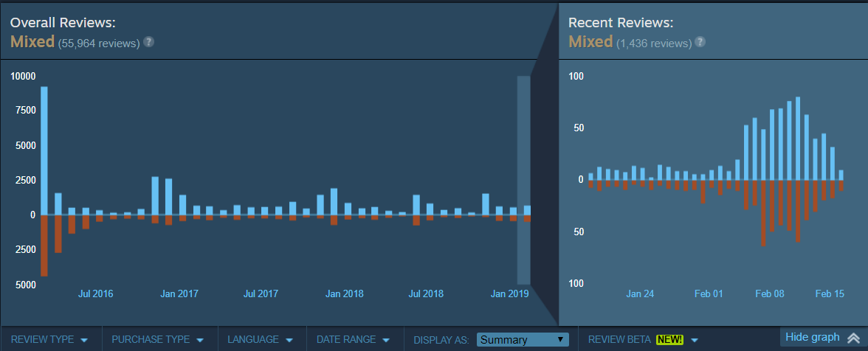Click the Mixed rating under Overall Reviews

[32, 41]
